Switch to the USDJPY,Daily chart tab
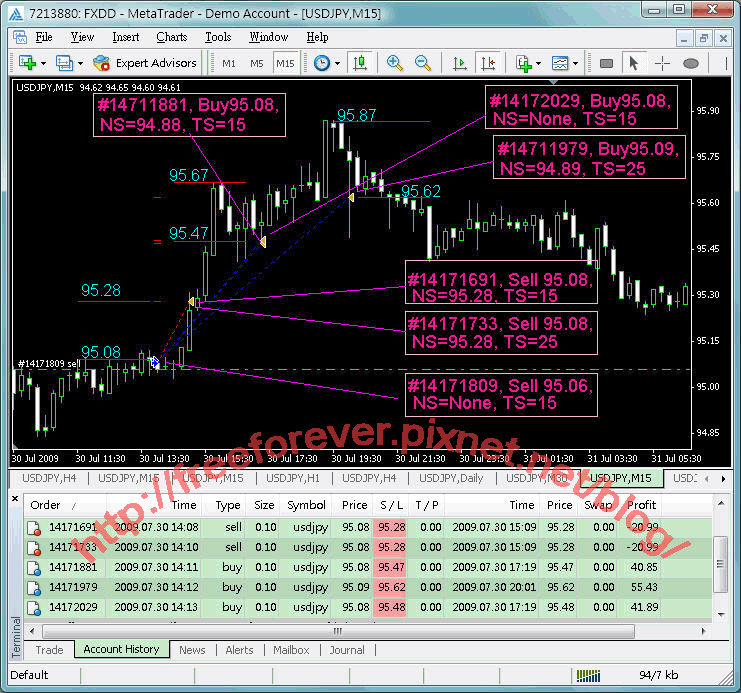 click(451, 478)
